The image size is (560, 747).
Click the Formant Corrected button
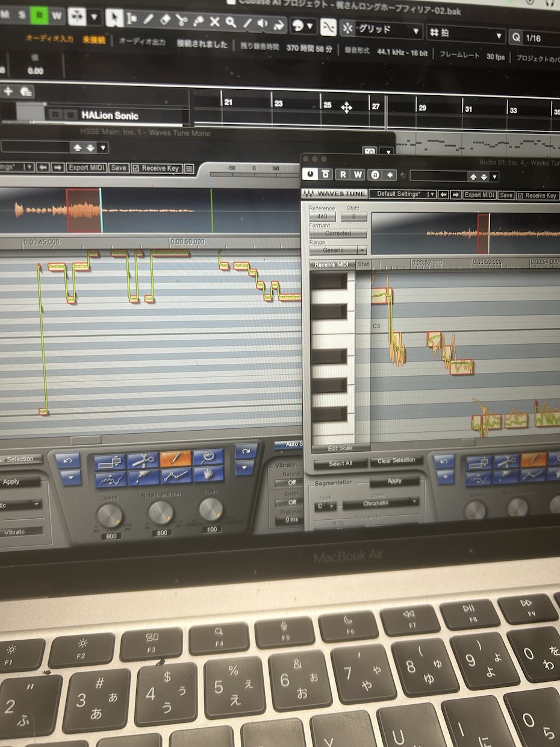coord(338,233)
